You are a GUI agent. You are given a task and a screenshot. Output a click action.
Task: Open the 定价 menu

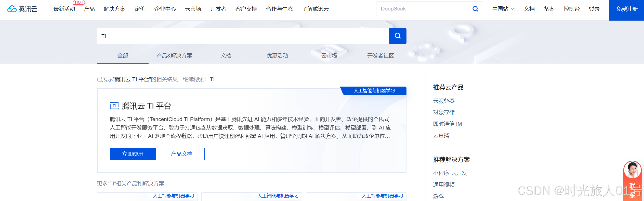140,9
